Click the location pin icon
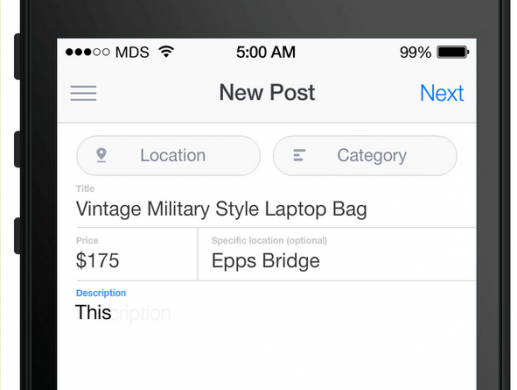This screenshot has height=390, width=517. pyautogui.click(x=101, y=155)
